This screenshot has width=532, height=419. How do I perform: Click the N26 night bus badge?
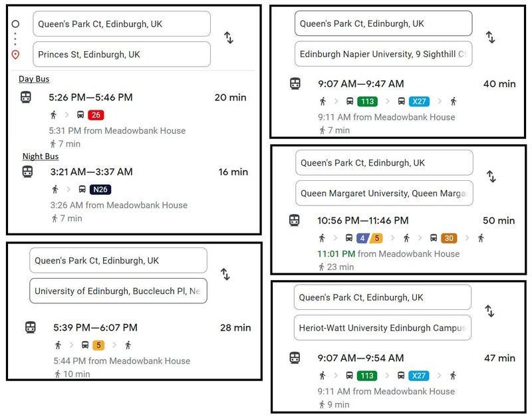click(100, 190)
